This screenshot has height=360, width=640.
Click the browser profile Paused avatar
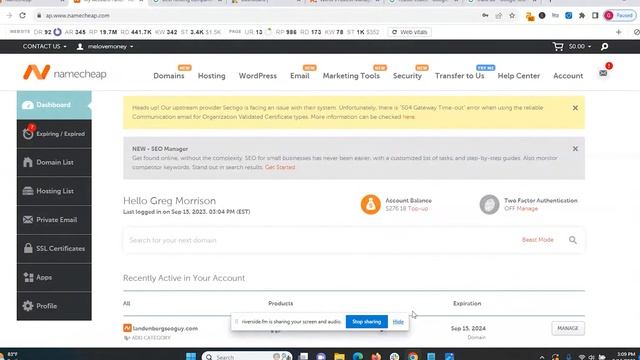pyautogui.click(x=620, y=16)
